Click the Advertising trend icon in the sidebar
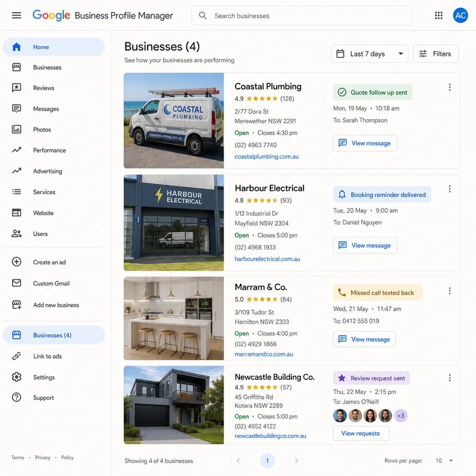 (16, 171)
